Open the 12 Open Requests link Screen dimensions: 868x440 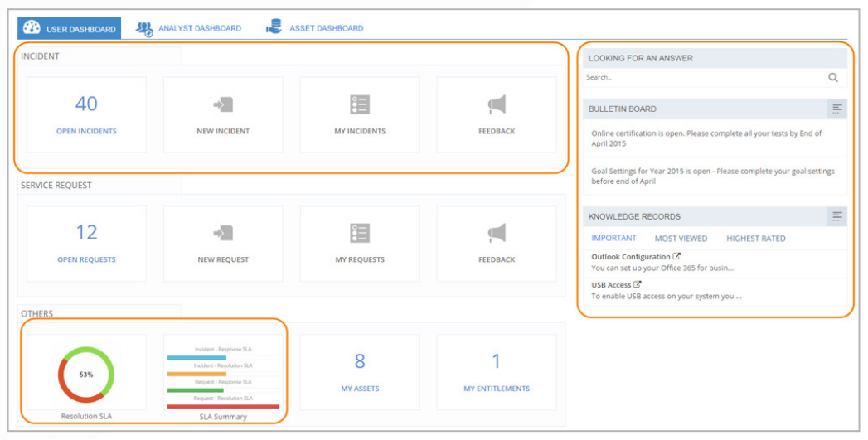pos(86,243)
